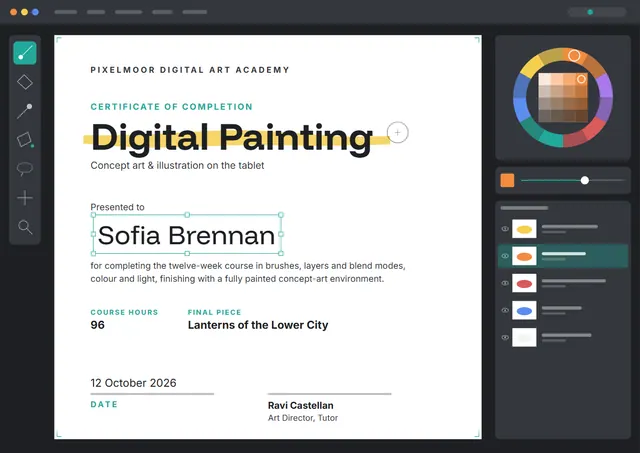Click the Course Hours label
This screenshot has height=453, width=640.
coord(124,312)
